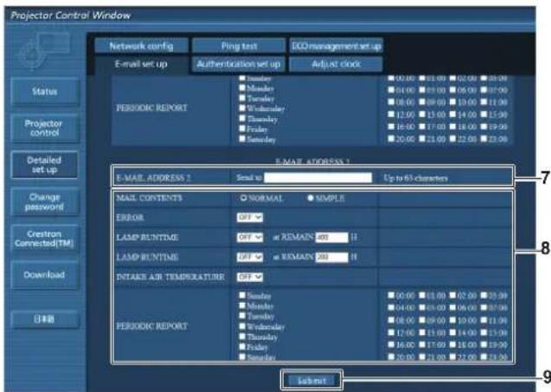Check 04:00 in lower periodic report
This screenshot has height=392, width=551.
[x=391, y=307]
